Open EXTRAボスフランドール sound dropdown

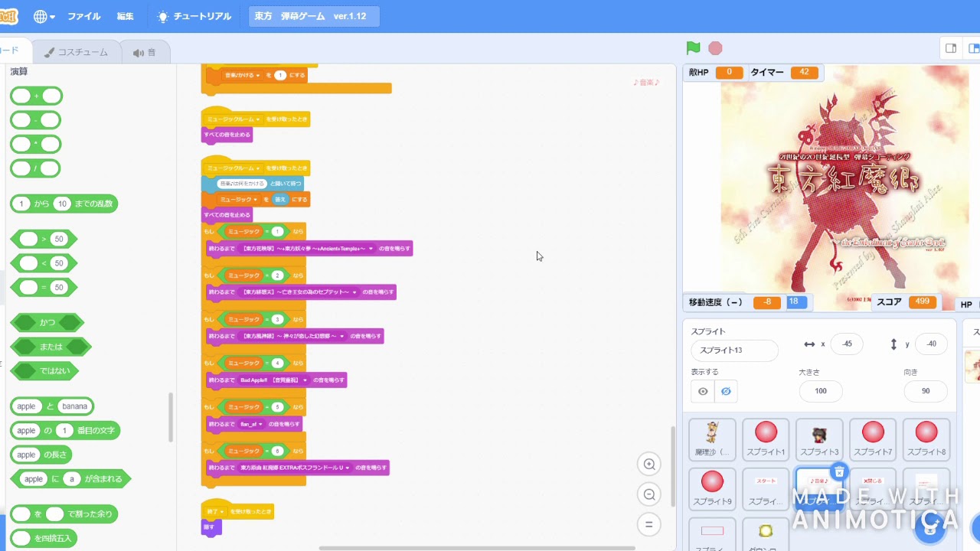pyautogui.click(x=348, y=468)
